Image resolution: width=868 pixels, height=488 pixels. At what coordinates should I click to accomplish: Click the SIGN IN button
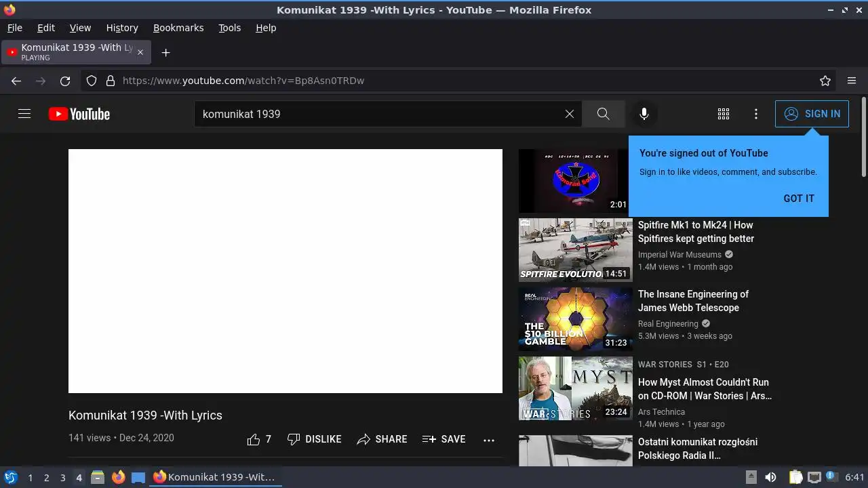[812, 114]
